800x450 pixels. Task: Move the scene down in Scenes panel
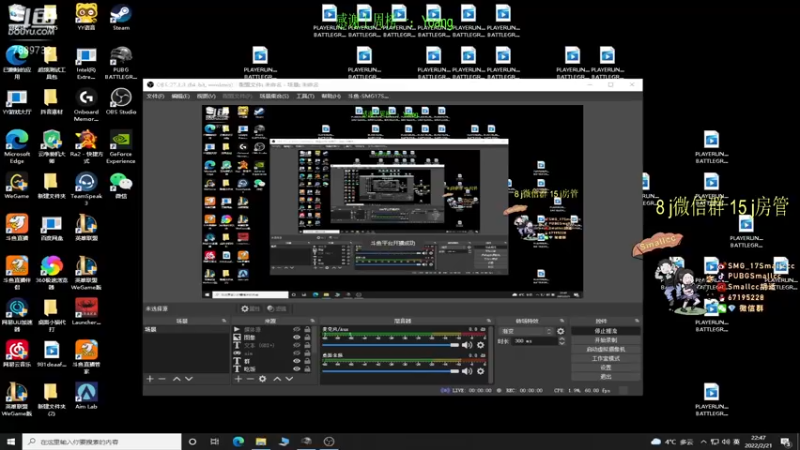[189, 379]
